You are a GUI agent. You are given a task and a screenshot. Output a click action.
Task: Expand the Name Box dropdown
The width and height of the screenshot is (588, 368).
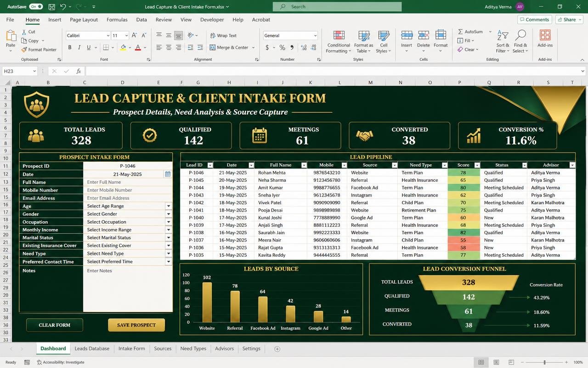pyautogui.click(x=34, y=71)
